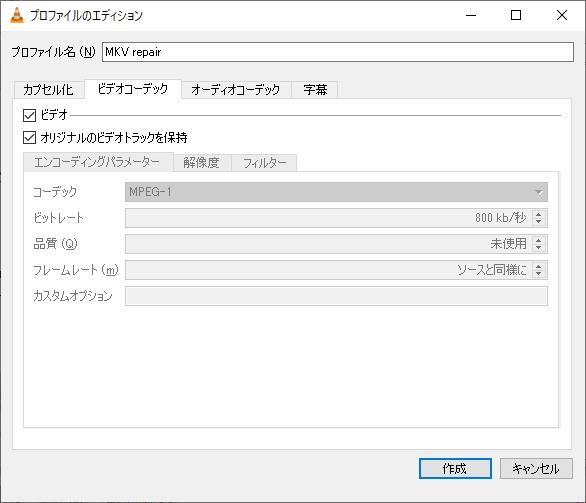
Task: Select the ビデオコーデック tab
Action: point(133,89)
